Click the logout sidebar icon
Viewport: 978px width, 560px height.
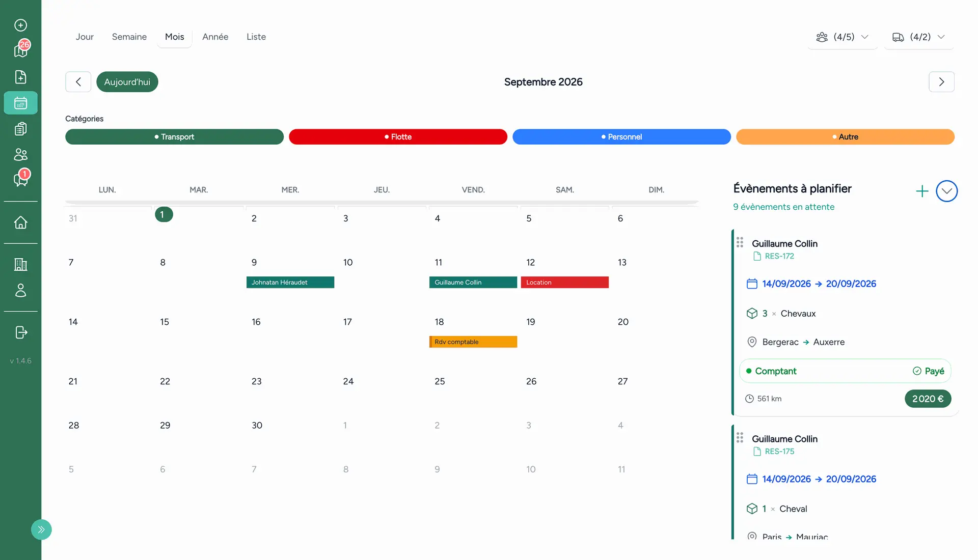coord(20,332)
